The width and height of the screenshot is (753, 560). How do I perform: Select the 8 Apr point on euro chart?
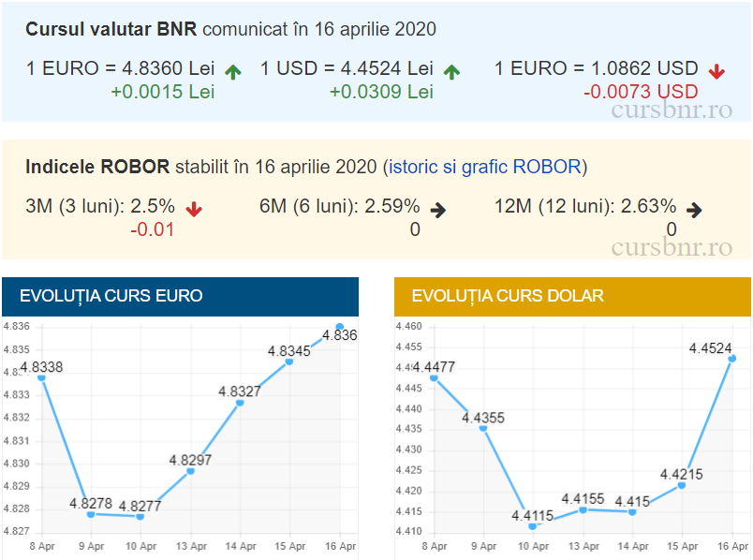tap(41, 377)
